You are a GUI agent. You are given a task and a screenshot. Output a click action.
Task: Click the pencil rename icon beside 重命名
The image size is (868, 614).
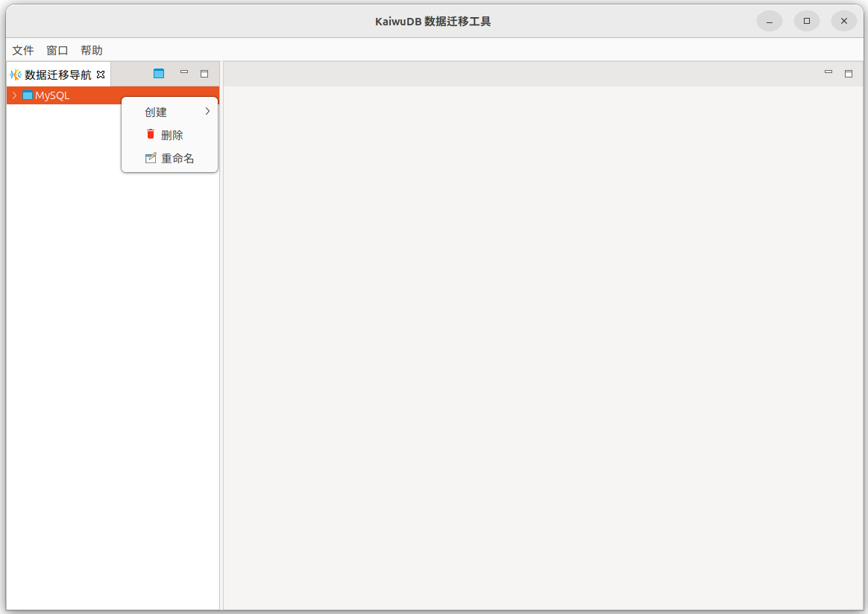point(151,158)
